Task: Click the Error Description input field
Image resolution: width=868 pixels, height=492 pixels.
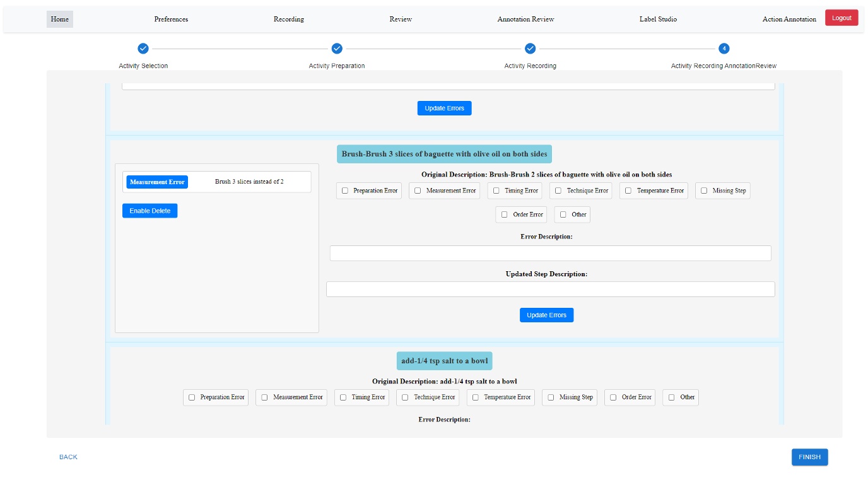Action: (551, 253)
